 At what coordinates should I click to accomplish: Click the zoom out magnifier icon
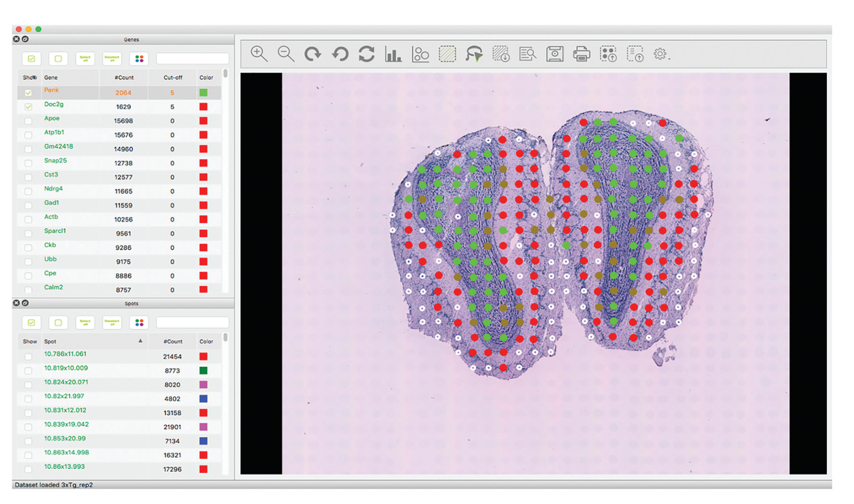[285, 54]
